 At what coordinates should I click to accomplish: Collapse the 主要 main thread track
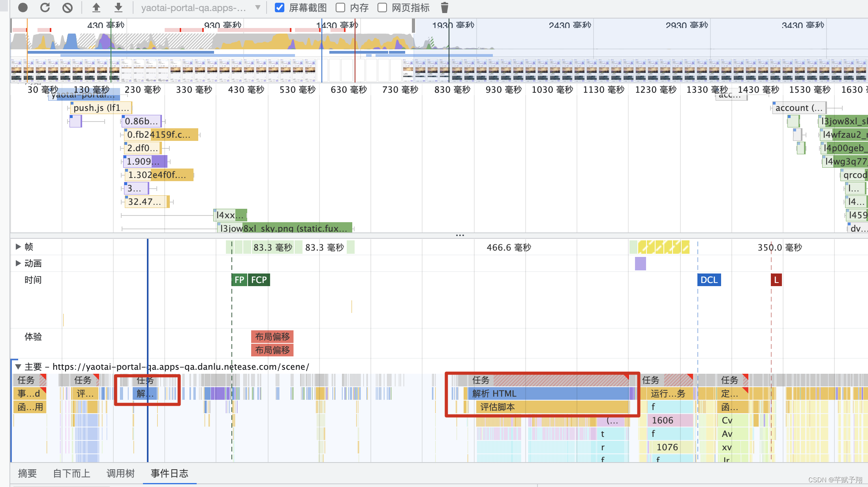(x=18, y=367)
